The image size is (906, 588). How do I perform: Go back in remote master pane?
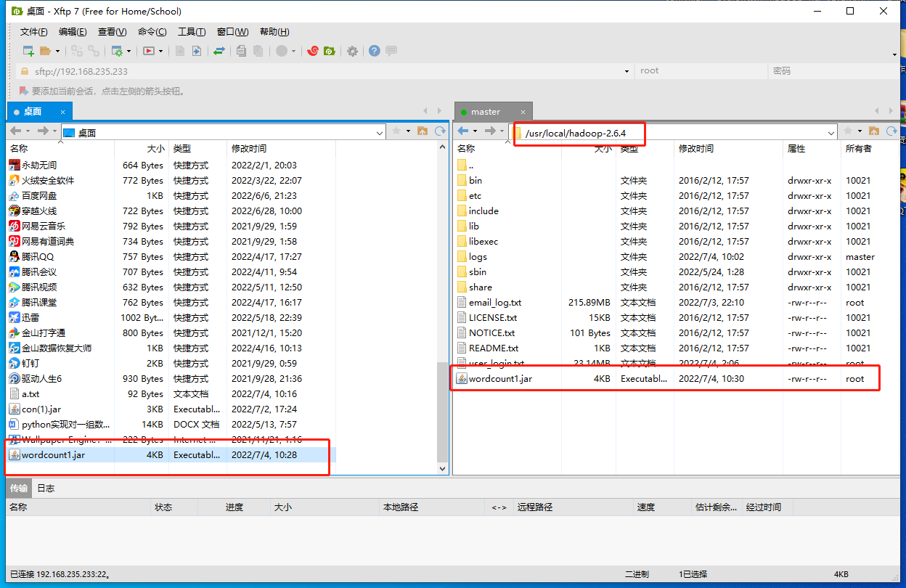[463, 131]
